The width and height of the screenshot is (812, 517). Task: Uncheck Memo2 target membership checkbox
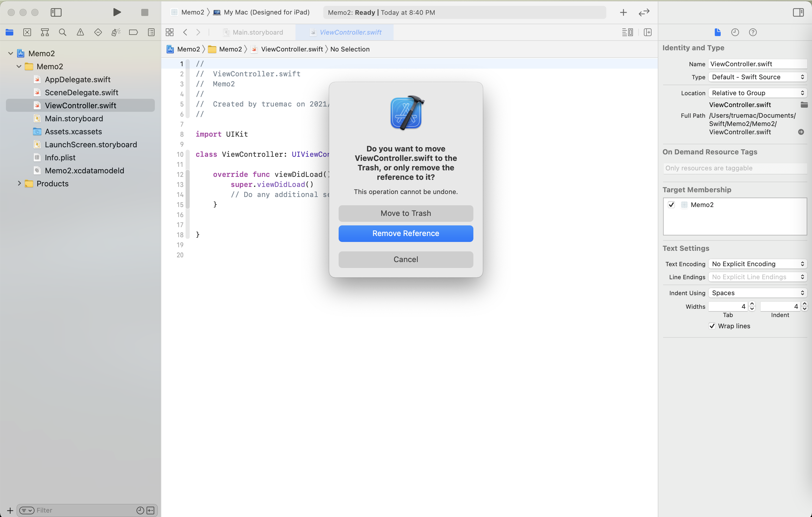click(671, 204)
